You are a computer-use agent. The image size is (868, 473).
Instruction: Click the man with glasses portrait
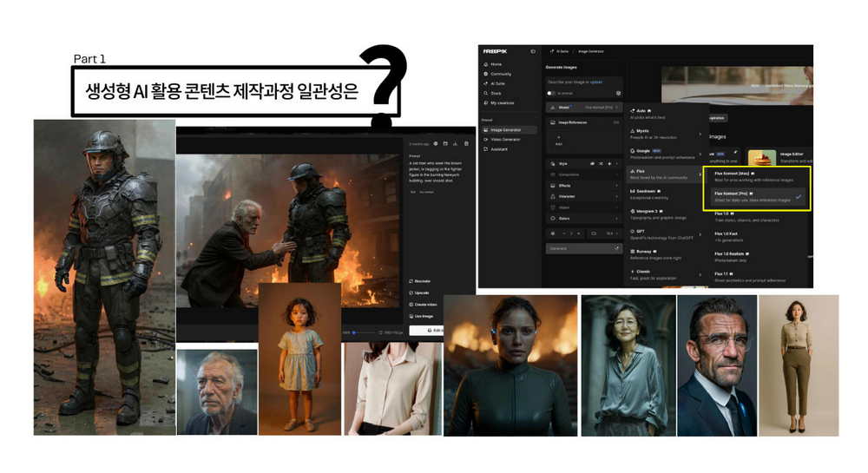pos(717,365)
